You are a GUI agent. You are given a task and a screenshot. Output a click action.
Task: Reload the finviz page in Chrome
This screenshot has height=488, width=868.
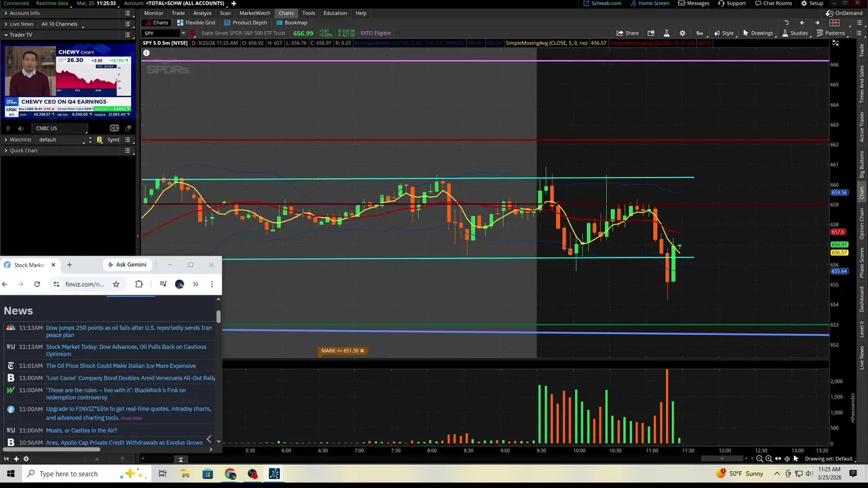[x=37, y=284]
